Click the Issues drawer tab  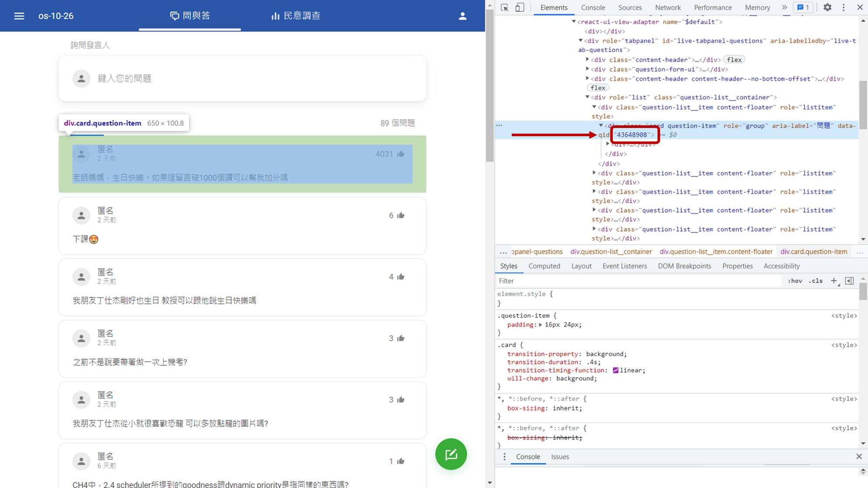[559, 457]
